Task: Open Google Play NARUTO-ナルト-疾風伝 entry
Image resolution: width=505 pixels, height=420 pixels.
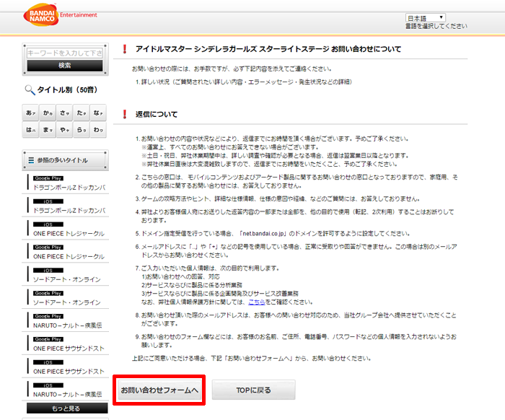Action: 66,321
